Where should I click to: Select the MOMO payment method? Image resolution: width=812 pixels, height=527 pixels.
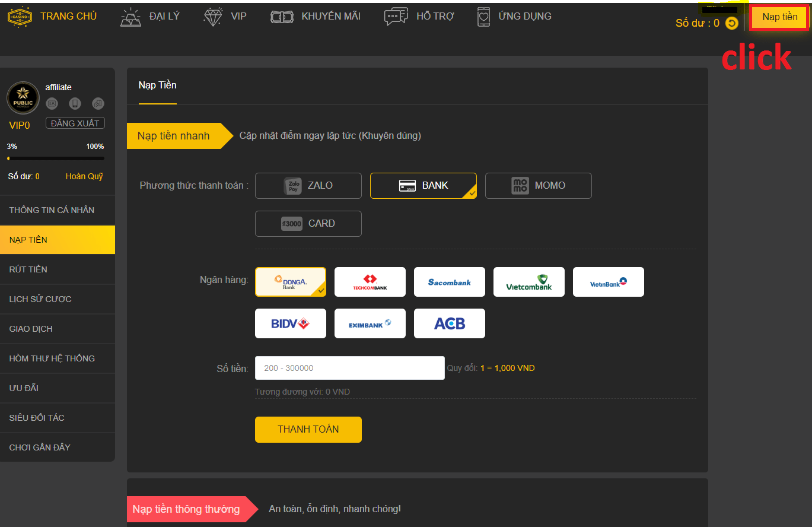point(539,186)
